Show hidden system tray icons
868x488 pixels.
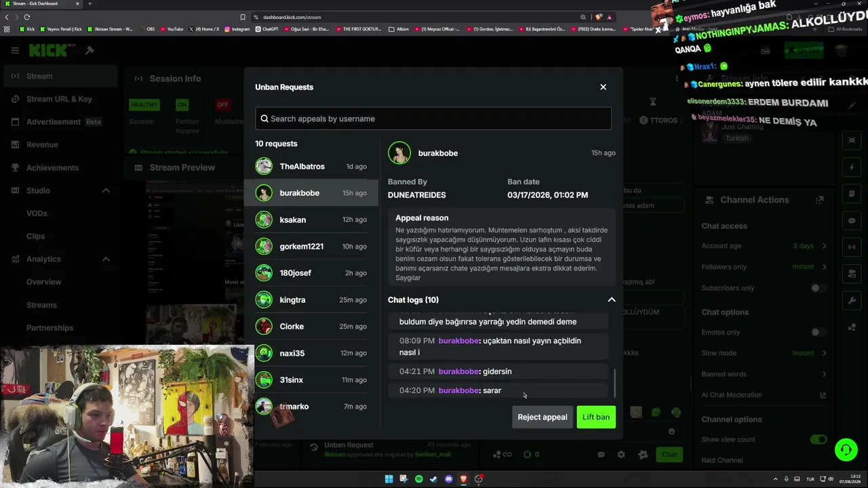[776, 479]
